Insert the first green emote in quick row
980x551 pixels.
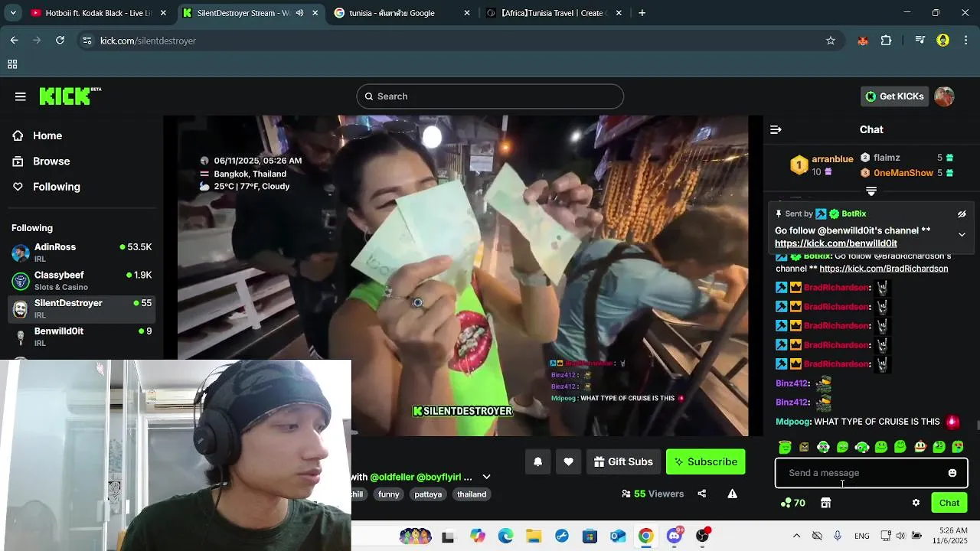(785, 447)
